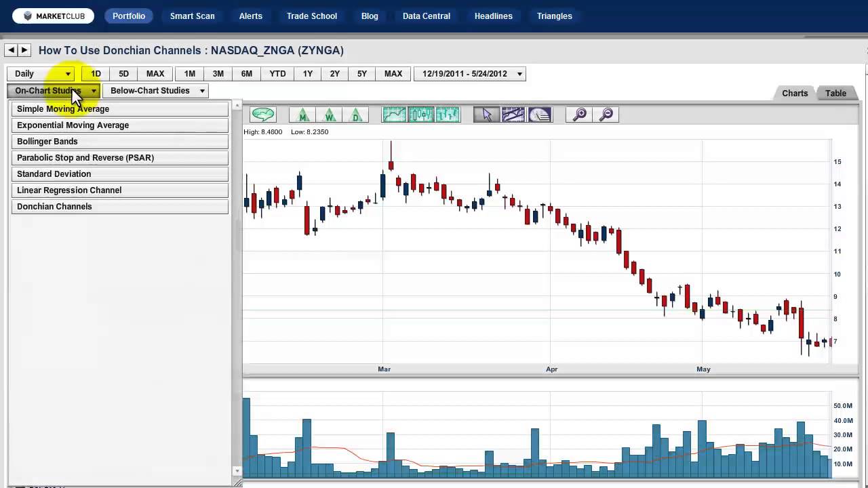
Task: Add Bollinger Bands study
Action: point(120,141)
